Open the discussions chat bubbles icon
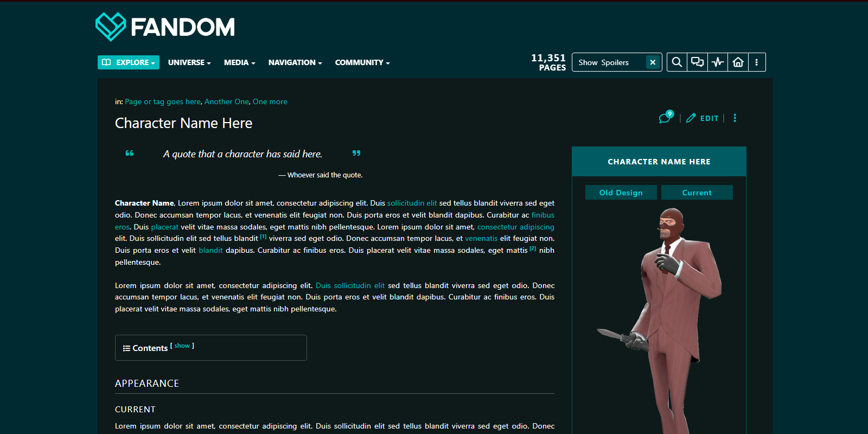This screenshot has width=868, height=434. tap(697, 62)
